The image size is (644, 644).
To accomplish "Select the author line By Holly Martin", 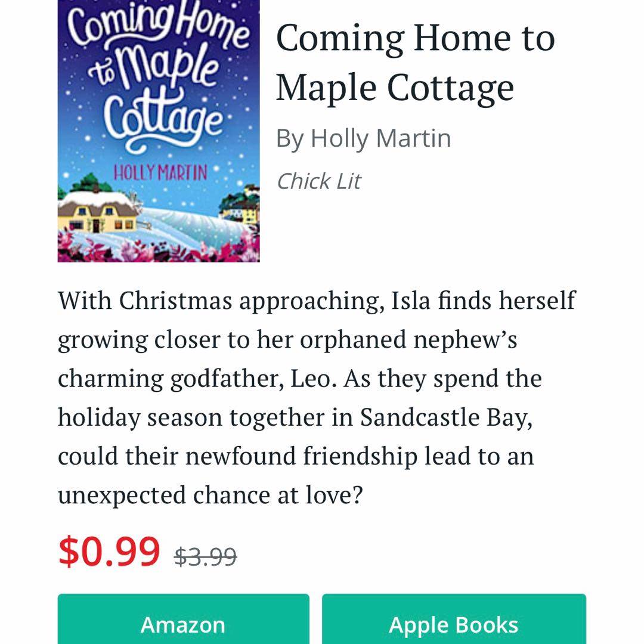I will coord(364,138).
